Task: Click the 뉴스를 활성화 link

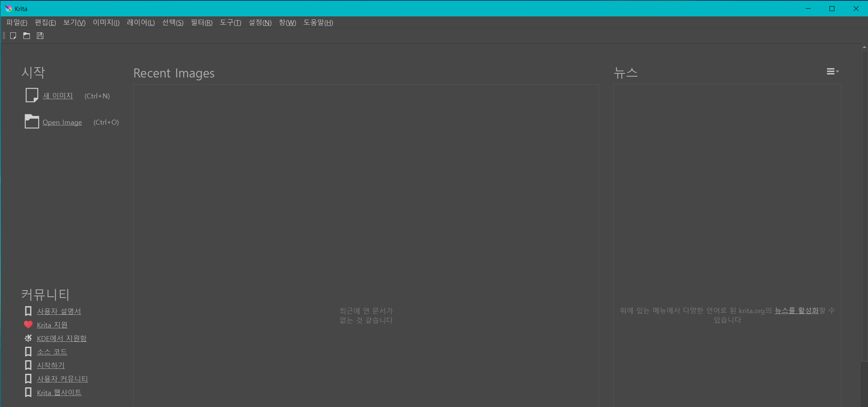Action: coord(796,310)
